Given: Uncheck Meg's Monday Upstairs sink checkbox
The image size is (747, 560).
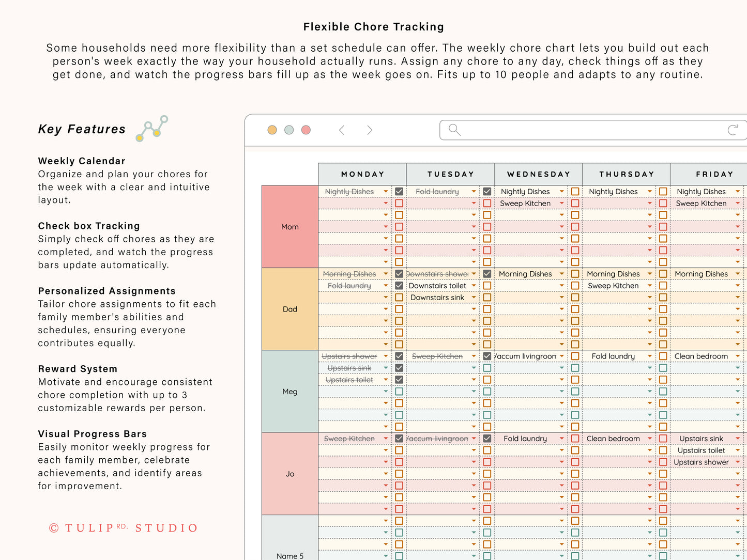Looking at the screenshot, I should 399,368.
